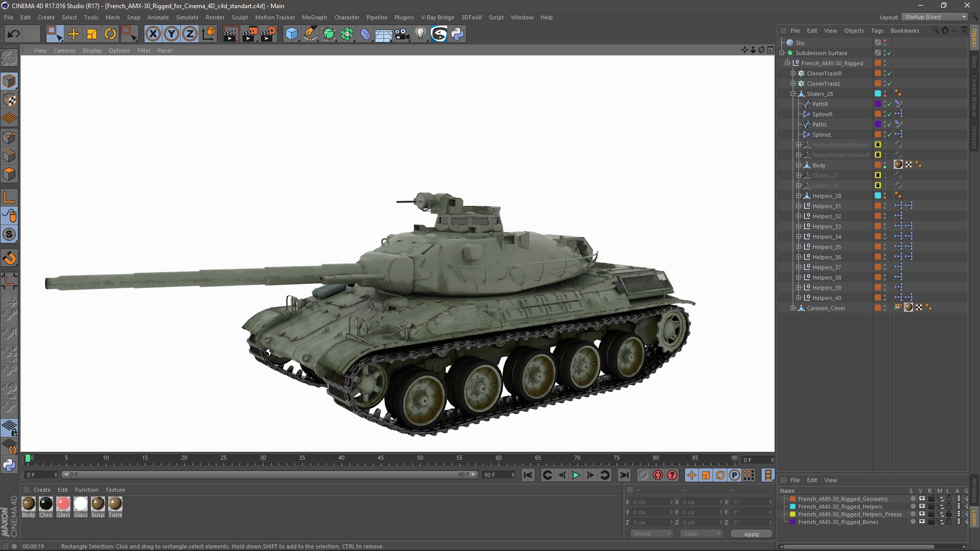Click the Apply button
Image resolution: width=980 pixels, height=551 pixels.
751,534
